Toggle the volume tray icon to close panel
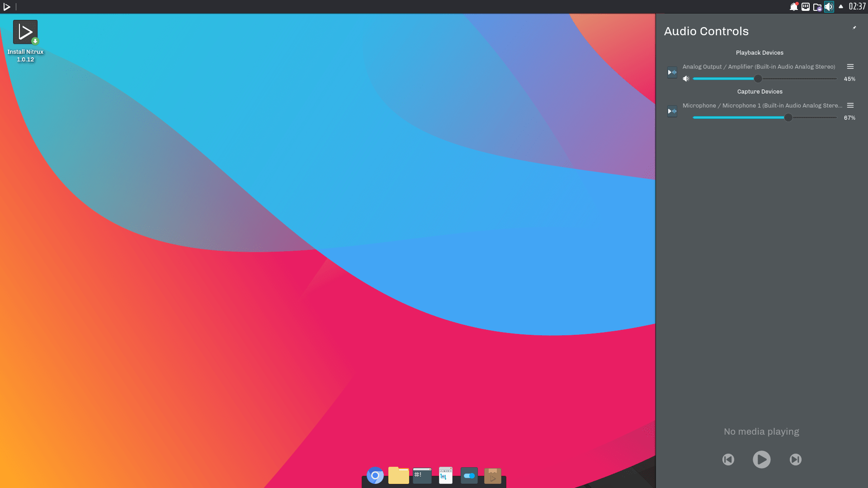 829,6
